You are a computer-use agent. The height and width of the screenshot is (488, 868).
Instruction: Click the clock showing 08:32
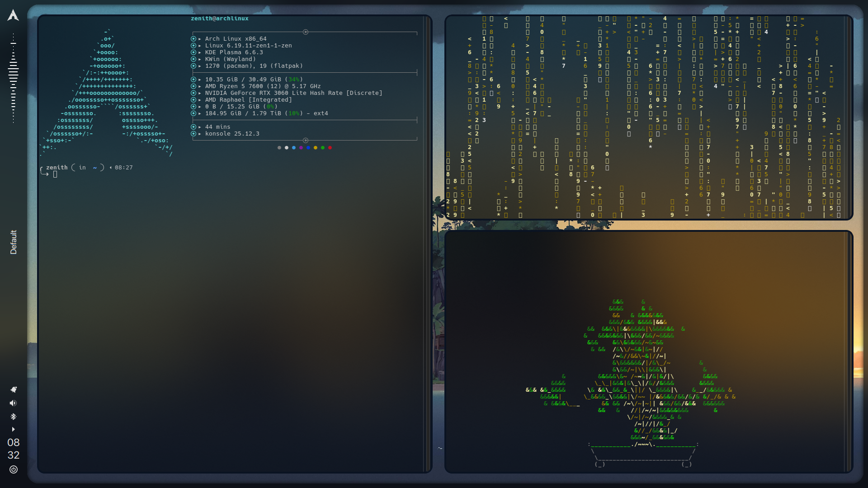[x=13, y=449]
